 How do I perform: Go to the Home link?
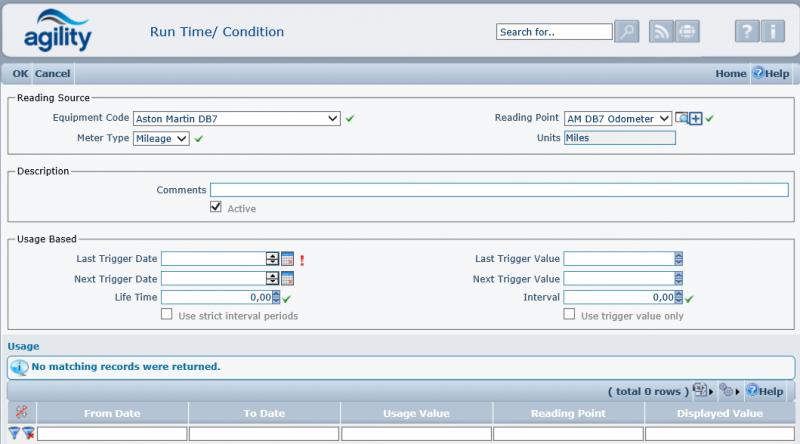pyautogui.click(x=730, y=73)
